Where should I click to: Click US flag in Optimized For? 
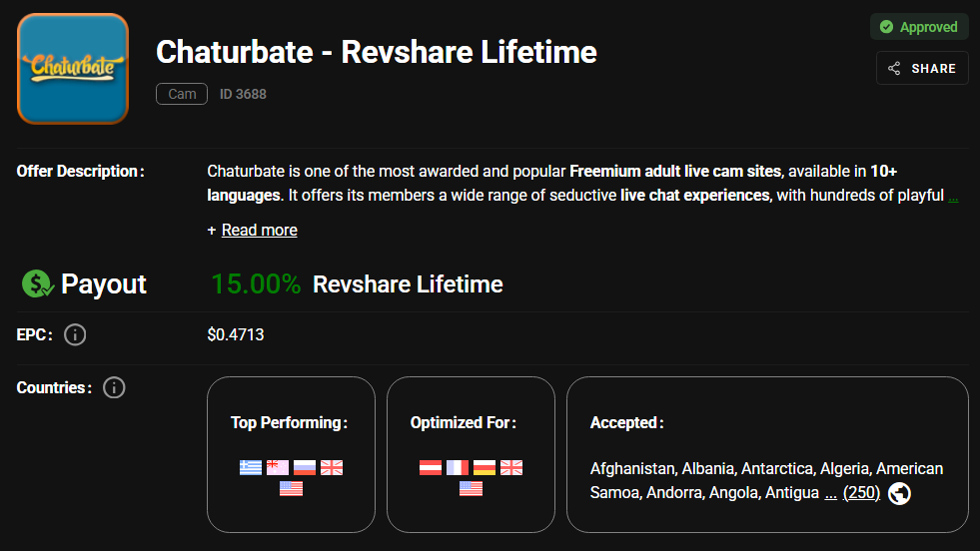coord(471,488)
